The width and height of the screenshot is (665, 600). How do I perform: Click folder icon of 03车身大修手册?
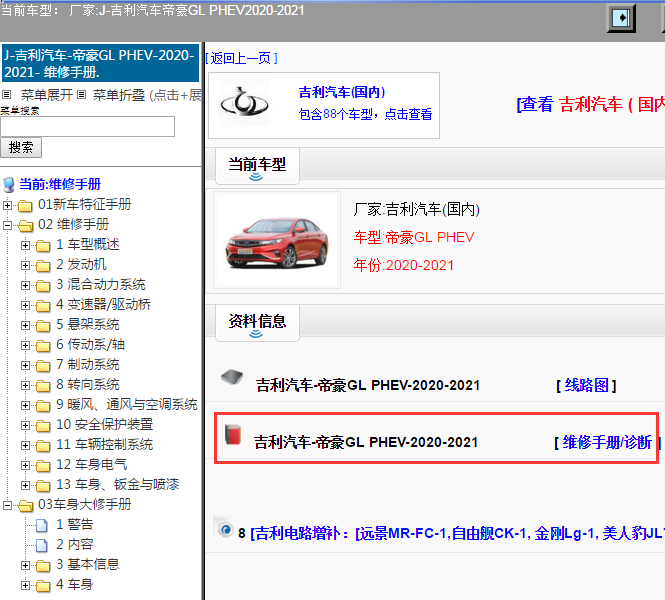point(25,506)
